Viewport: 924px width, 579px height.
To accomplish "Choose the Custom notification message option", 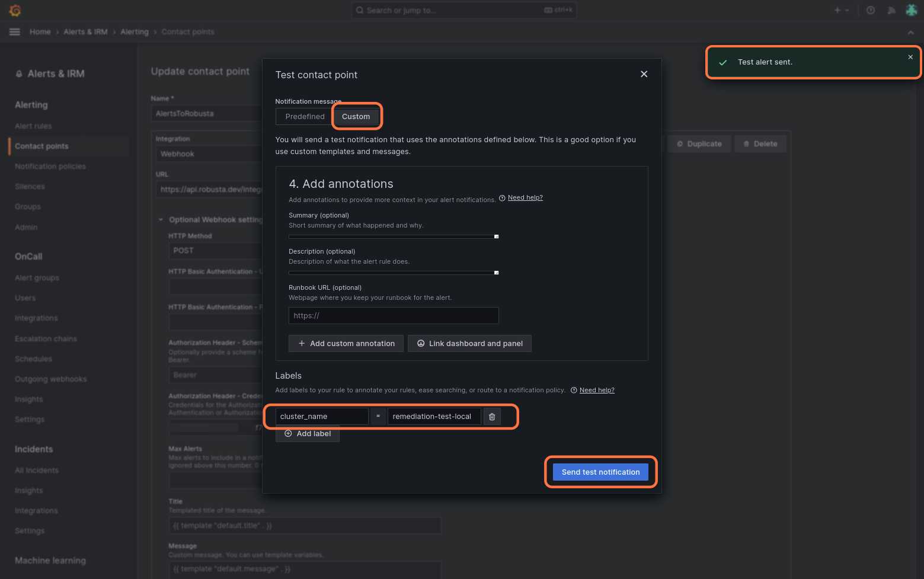I will [x=356, y=117].
